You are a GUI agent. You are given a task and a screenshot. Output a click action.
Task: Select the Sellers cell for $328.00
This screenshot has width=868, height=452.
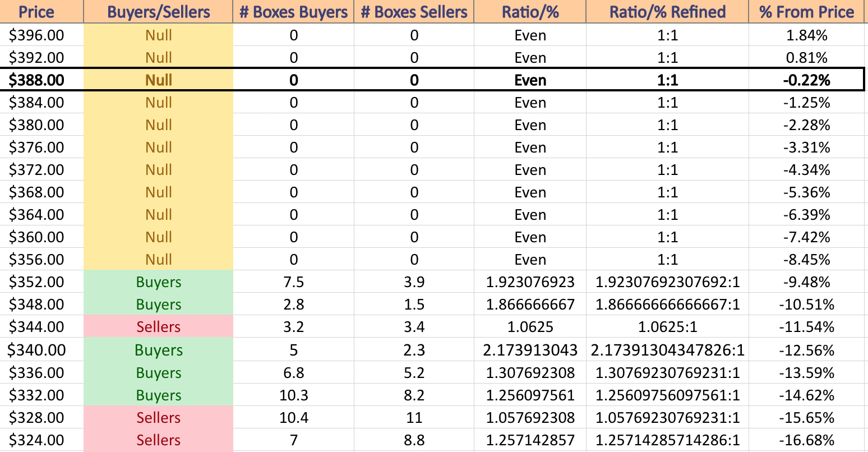point(159,418)
